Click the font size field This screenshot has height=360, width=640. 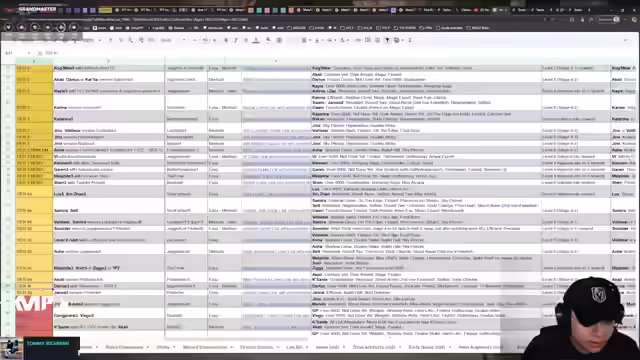click(205, 40)
